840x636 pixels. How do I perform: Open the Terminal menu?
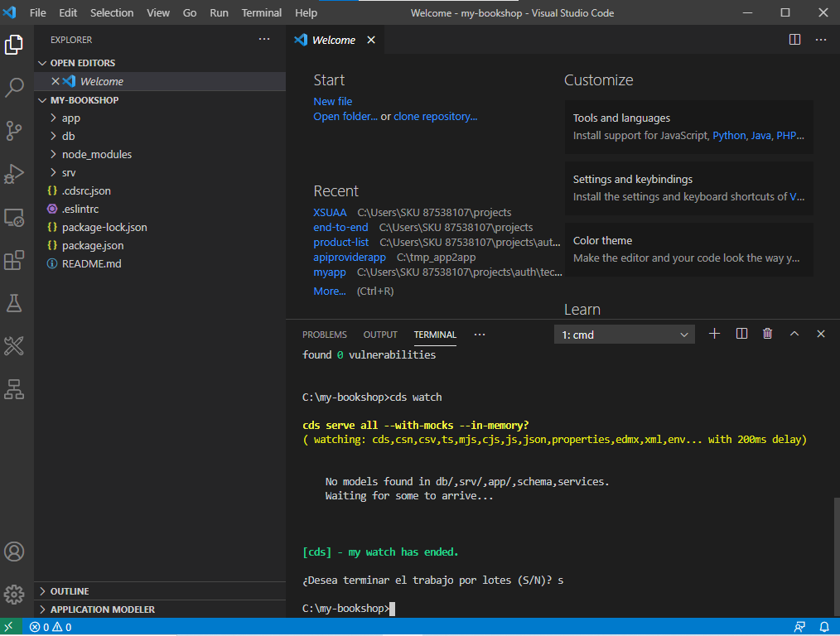click(x=261, y=12)
